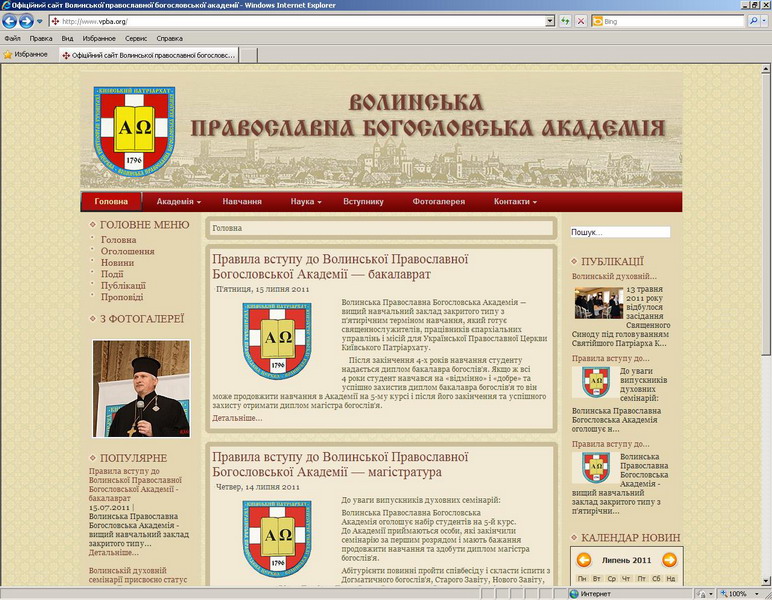Open the priest photo gallery thumbnail
This screenshot has width=772, height=600.
[x=141, y=388]
